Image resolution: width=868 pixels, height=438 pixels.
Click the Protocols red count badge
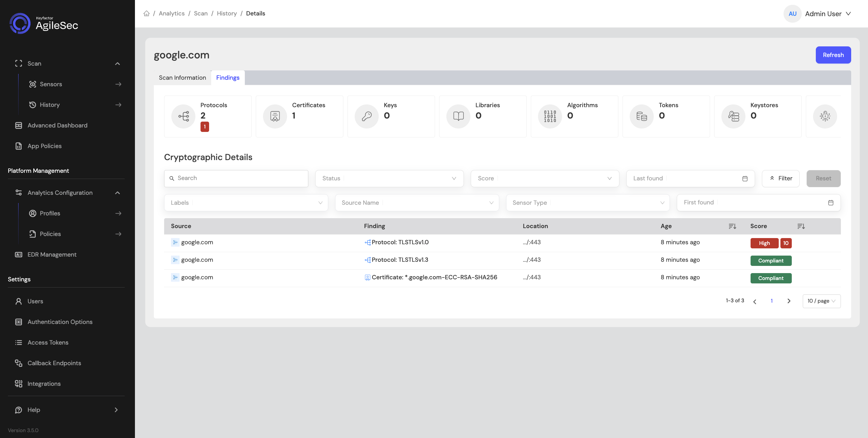point(205,127)
